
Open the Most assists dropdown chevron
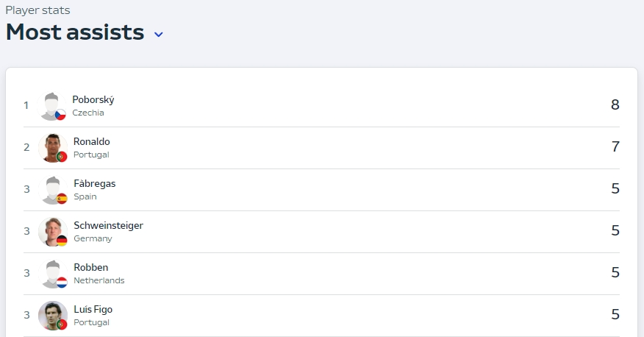159,35
